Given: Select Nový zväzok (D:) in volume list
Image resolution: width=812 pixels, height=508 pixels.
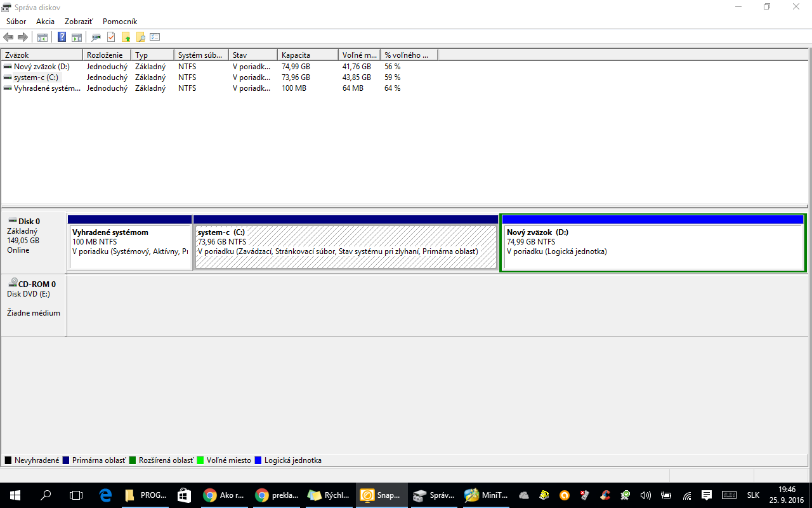Looking at the screenshot, I should point(42,67).
